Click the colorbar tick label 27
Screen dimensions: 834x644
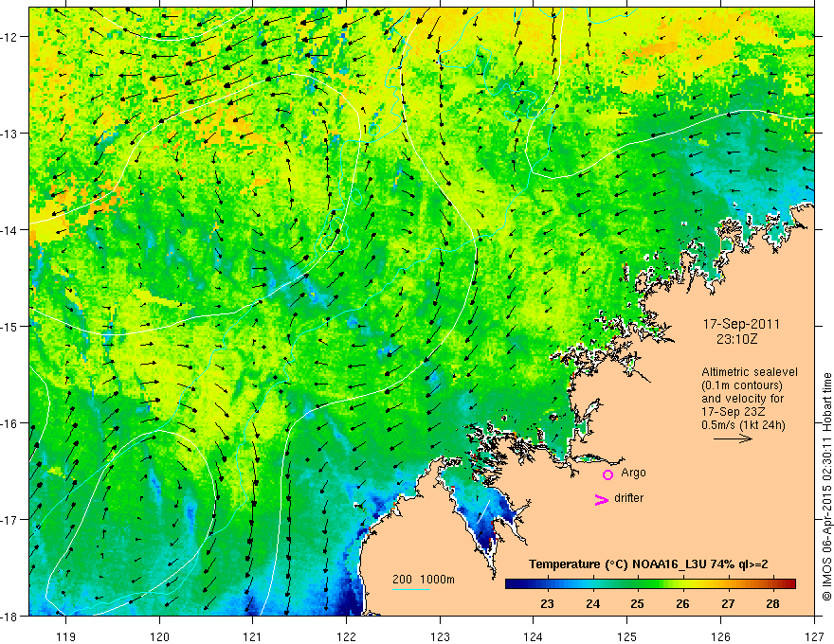click(728, 603)
